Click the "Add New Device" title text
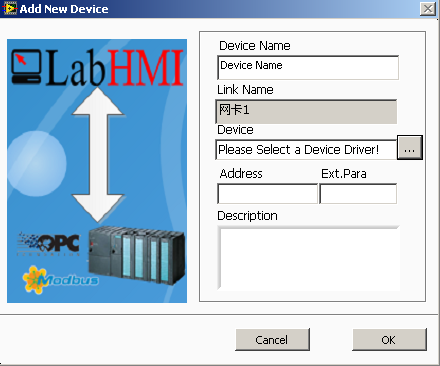The height and width of the screenshot is (366, 440). 64,9
